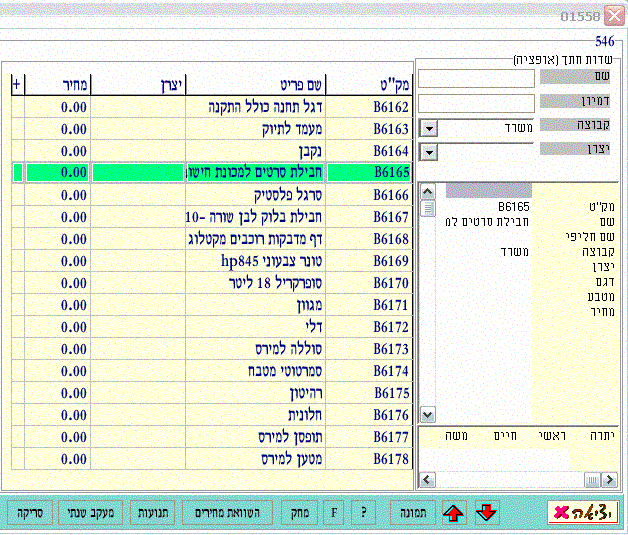Click the יצרן column header in table
This screenshot has height=535, width=628.
coord(138,84)
